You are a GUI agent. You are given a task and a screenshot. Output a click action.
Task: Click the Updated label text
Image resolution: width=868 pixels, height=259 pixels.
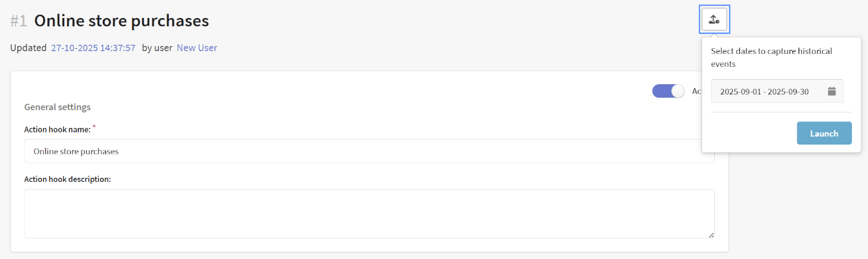[x=28, y=48]
